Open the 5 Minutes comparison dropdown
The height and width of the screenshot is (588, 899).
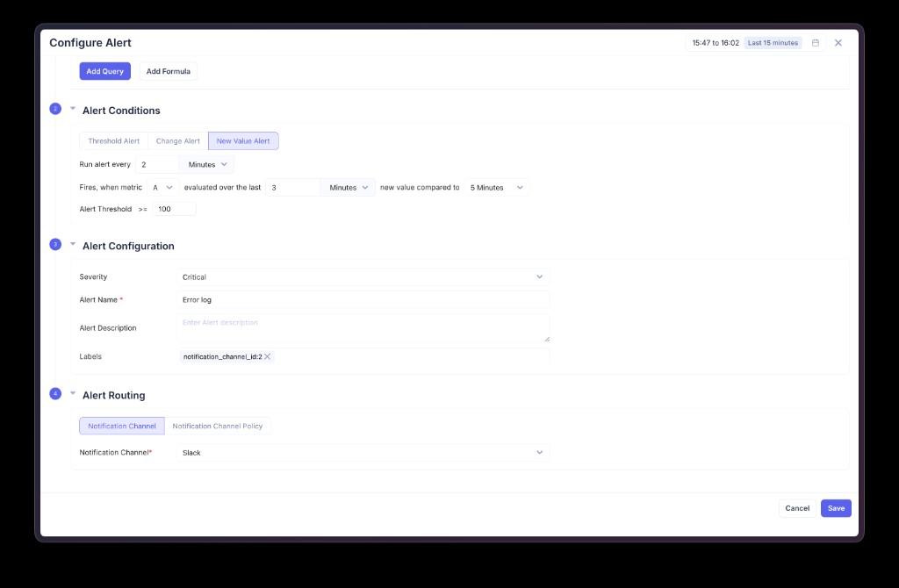point(496,188)
